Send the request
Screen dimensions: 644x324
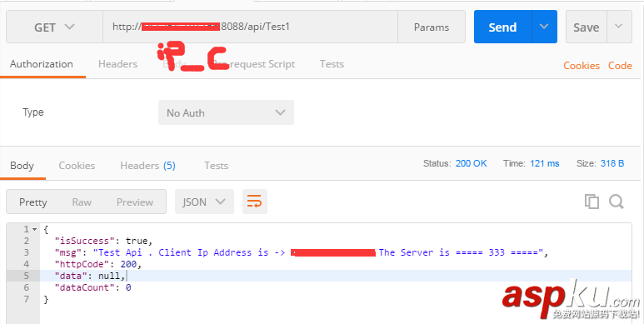(x=502, y=27)
